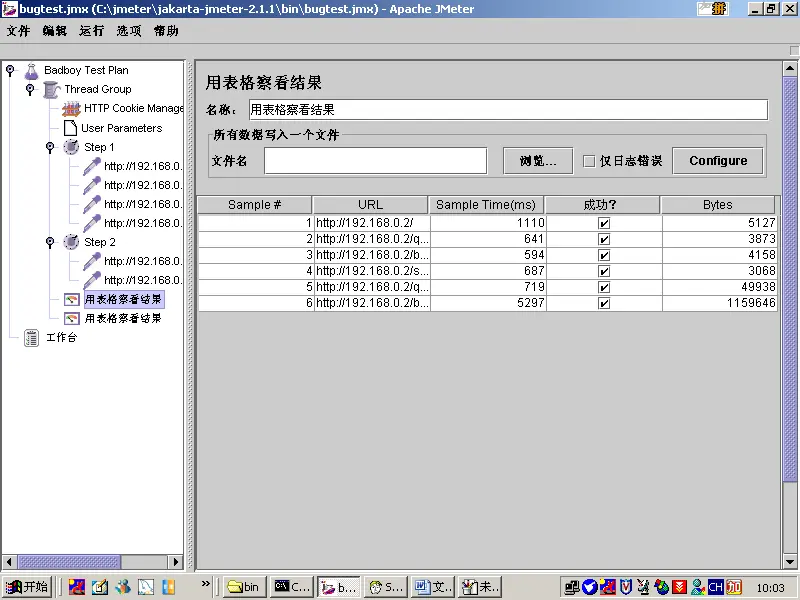
Task: Collapse the Step 1 tree node
Action: [x=50, y=147]
